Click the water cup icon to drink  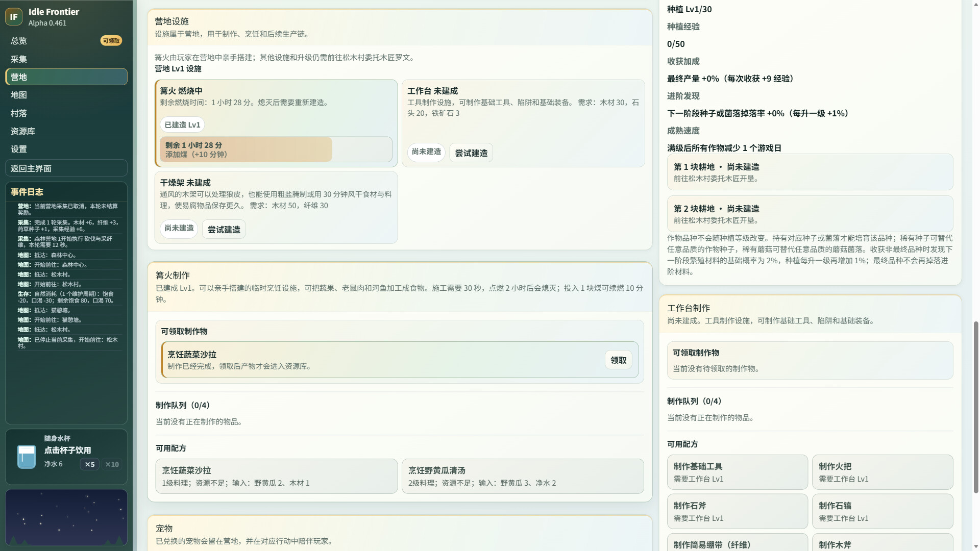[x=26, y=457]
